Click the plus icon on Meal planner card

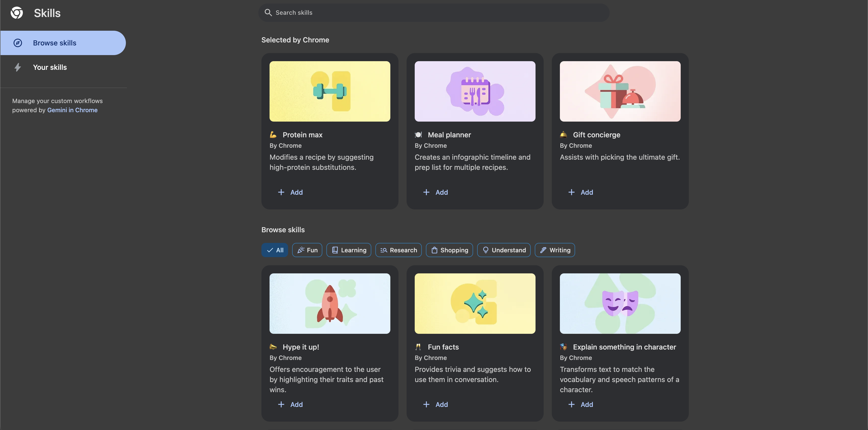427,192
